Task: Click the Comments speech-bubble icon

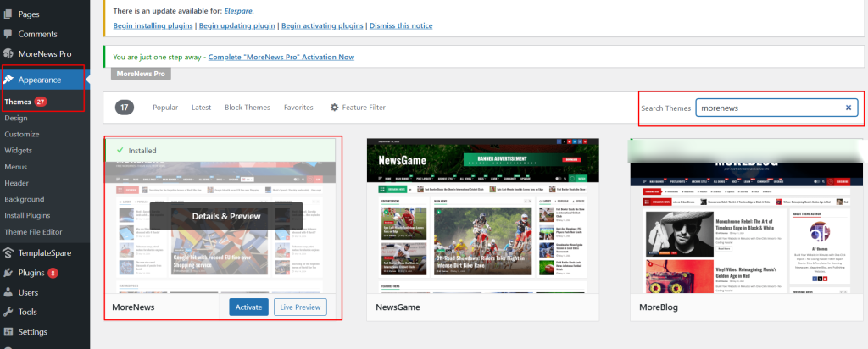Action: pos(8,34)
